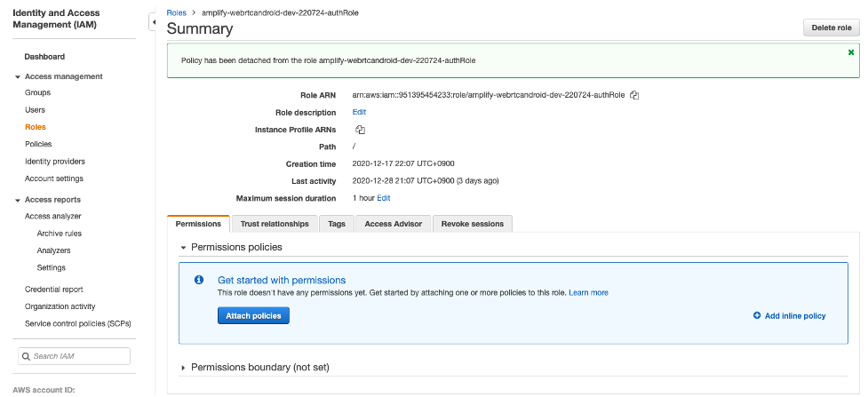Copy Instance Profile ARNs using copy icon

point(360,131)
